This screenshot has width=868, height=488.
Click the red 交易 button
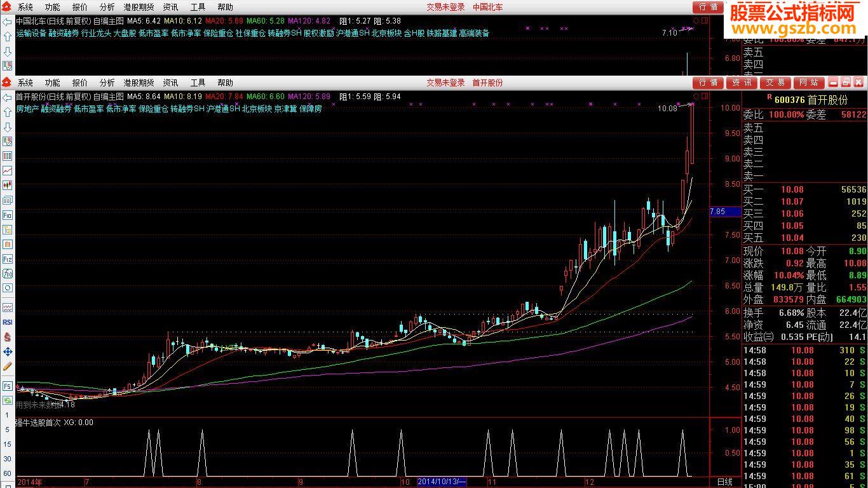[x=775, y=83]
